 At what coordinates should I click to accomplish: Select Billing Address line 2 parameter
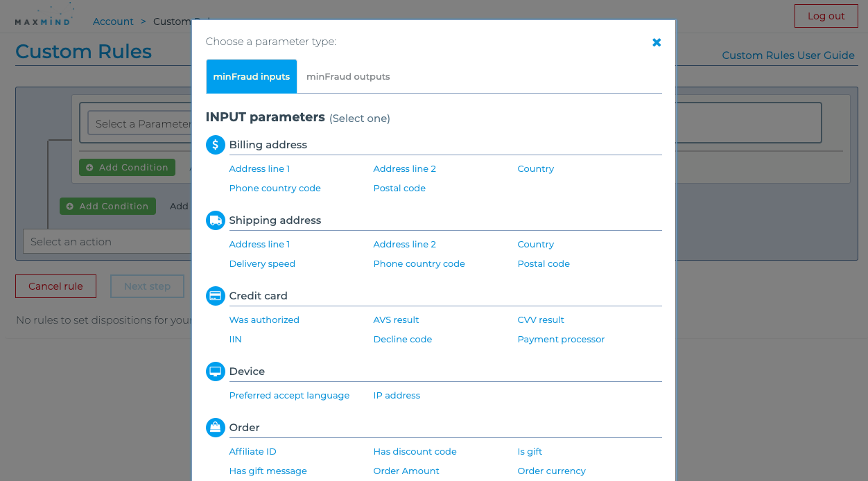click(405, 168)
